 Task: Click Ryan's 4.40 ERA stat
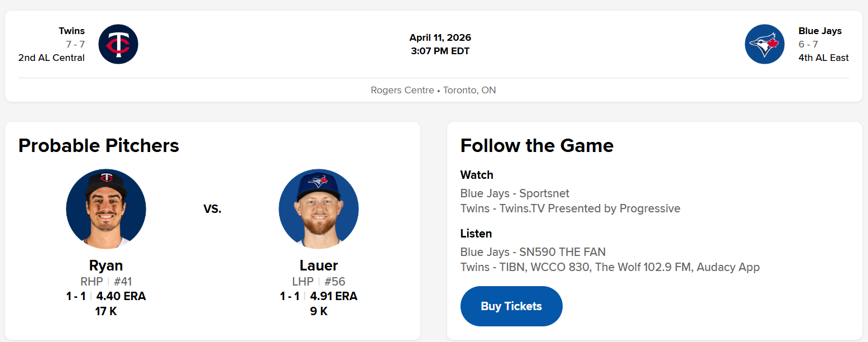pos(121,296)
